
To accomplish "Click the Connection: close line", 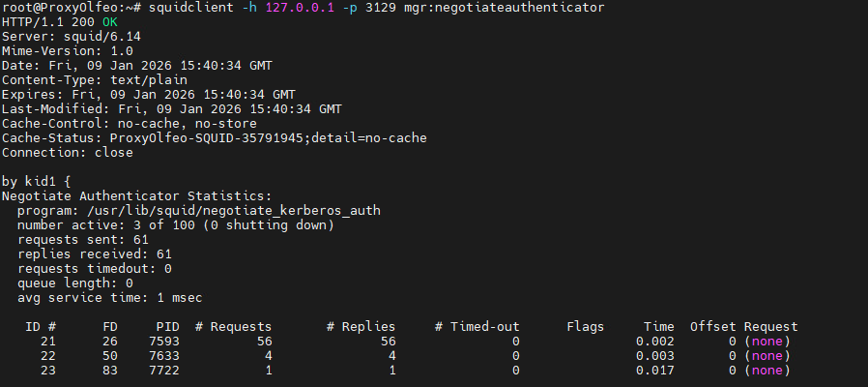I will 67,153.
